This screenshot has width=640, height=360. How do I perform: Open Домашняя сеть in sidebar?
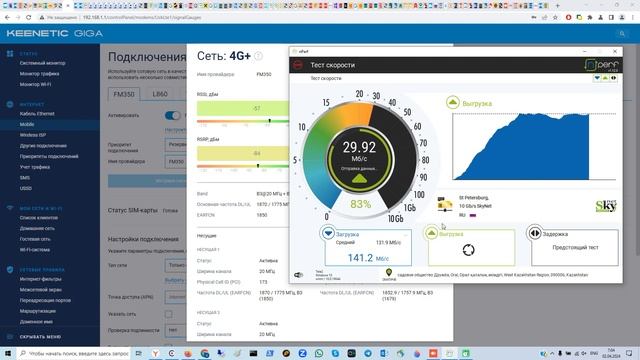pos(37,229)
